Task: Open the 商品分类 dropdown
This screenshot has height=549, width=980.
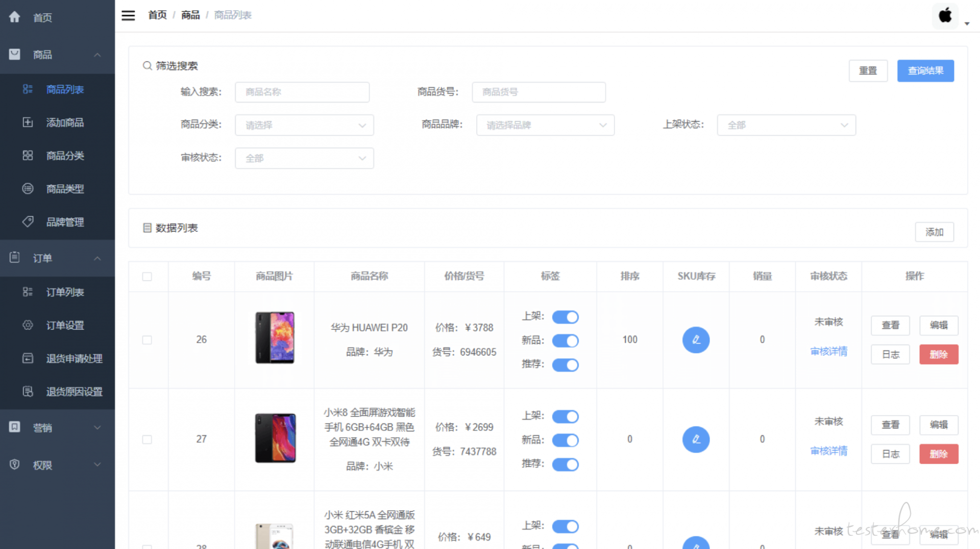Action: point(304,125)
